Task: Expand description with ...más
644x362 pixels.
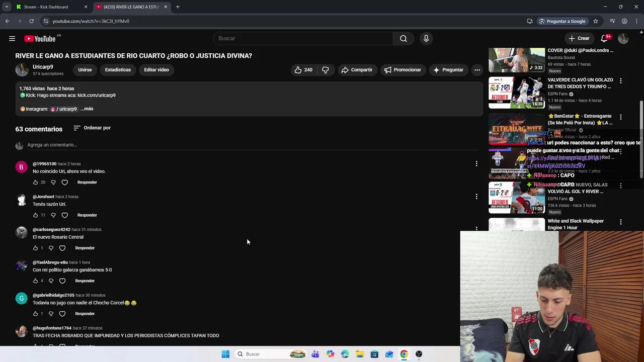Action: click(x=87, y=109)
